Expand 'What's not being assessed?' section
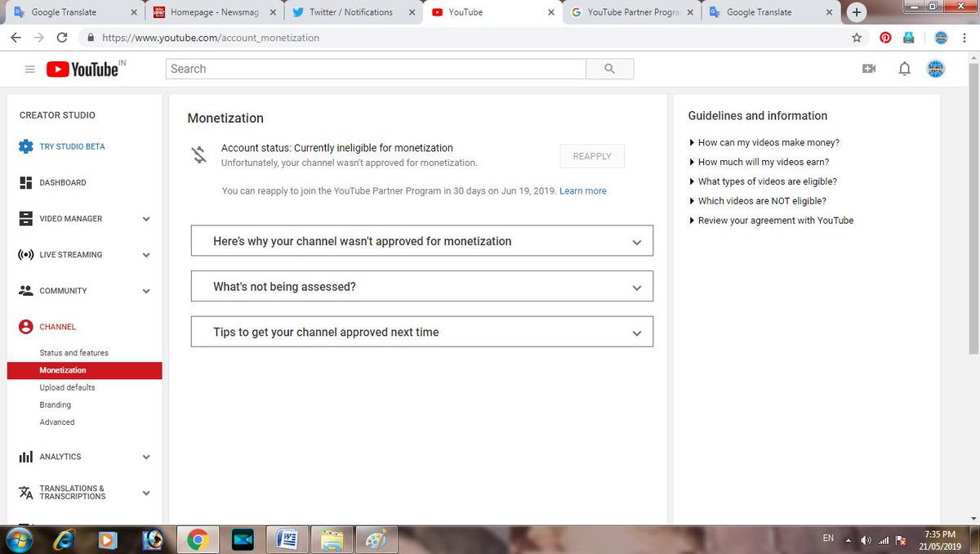 click(422, 287)
